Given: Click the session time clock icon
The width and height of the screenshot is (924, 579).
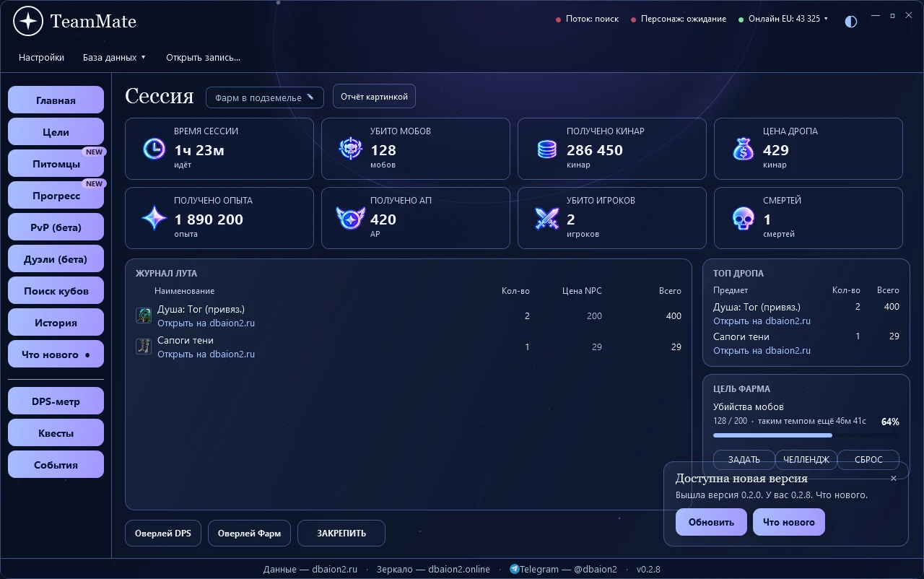Looking at the screenshot, I should pyautogui.click(x=154, y=149).
